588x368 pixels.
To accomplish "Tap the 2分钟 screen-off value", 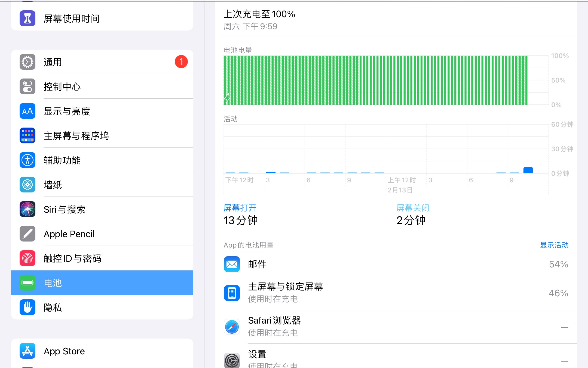I will 411,220.
